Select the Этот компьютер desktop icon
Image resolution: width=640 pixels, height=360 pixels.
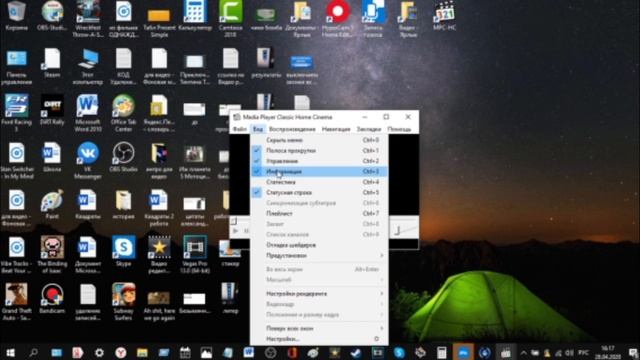(x=88, y=67)
